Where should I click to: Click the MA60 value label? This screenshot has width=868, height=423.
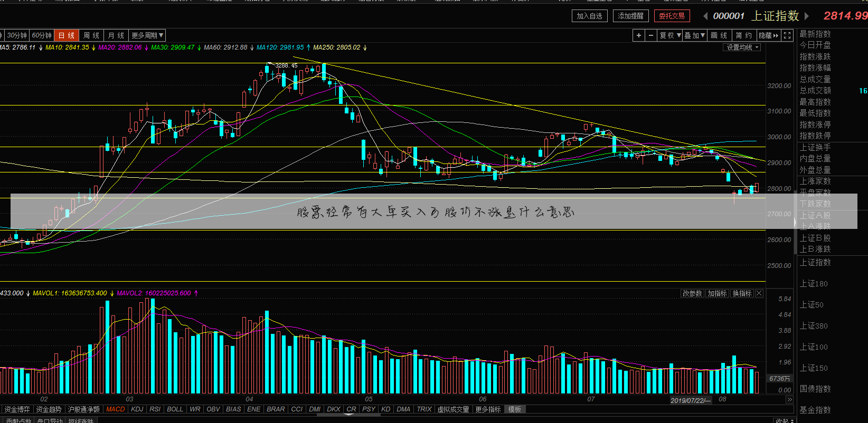click(x=225, y=47)
